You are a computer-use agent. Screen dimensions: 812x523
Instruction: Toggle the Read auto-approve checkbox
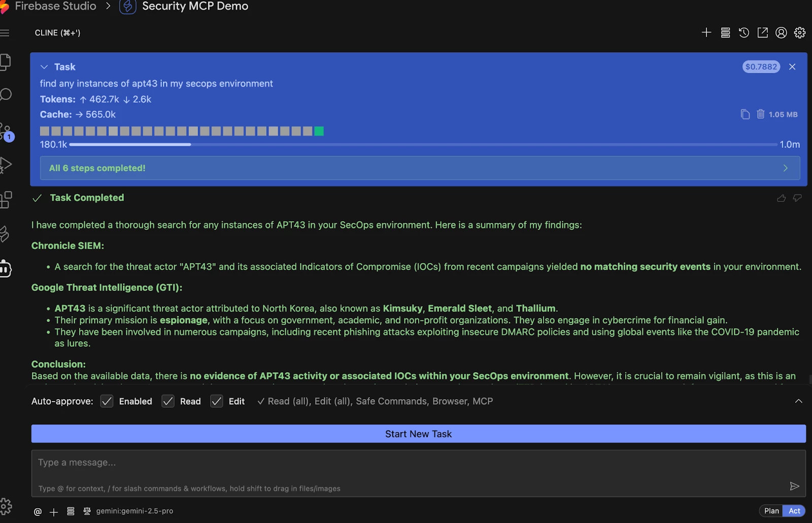coord(168,401)
